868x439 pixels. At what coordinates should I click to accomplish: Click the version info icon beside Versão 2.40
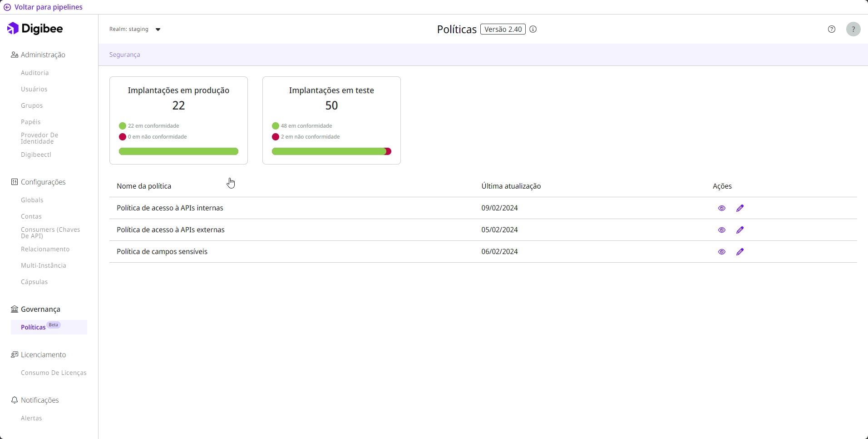pos(533,29)
